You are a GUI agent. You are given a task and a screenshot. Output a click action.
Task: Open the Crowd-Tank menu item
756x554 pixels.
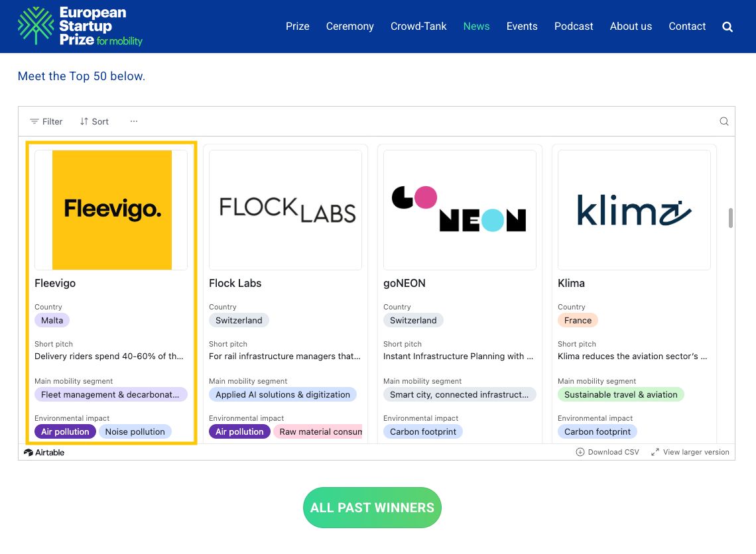click(x=418, y=27)
